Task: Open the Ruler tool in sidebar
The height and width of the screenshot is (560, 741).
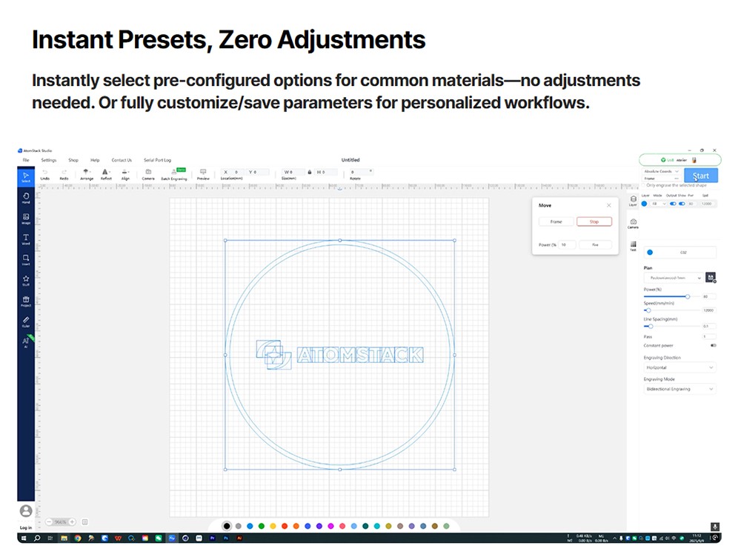Action: tap(26, 321)
